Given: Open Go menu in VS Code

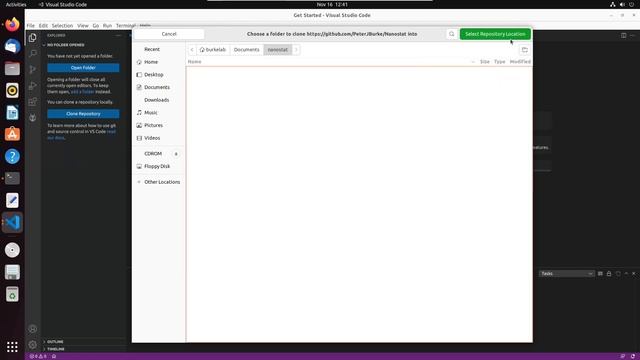Looking at the screenshot, I should pyautogui.click(x=96, y=25).
